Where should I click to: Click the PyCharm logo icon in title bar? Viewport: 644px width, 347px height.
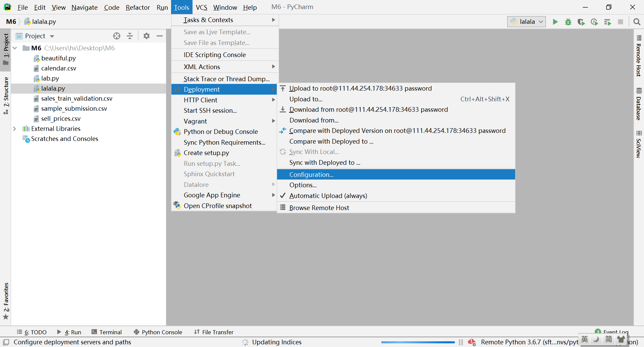click(7, 7)
